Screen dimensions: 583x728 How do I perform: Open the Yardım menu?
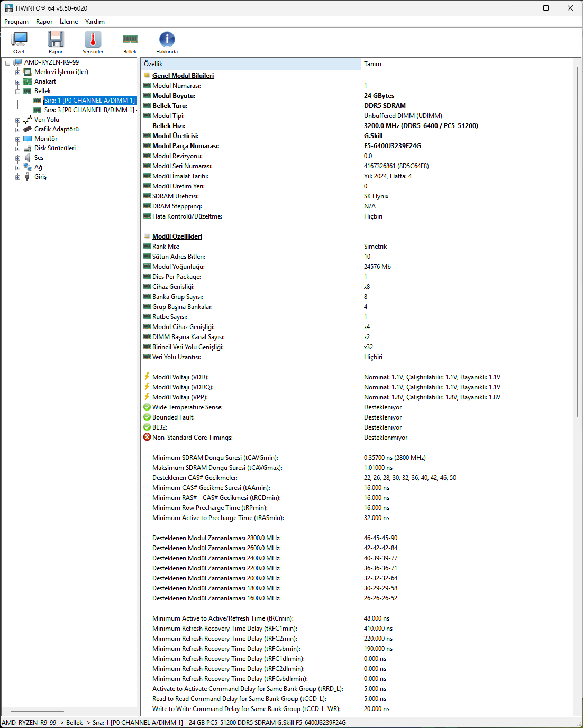(x=95, y=22)
